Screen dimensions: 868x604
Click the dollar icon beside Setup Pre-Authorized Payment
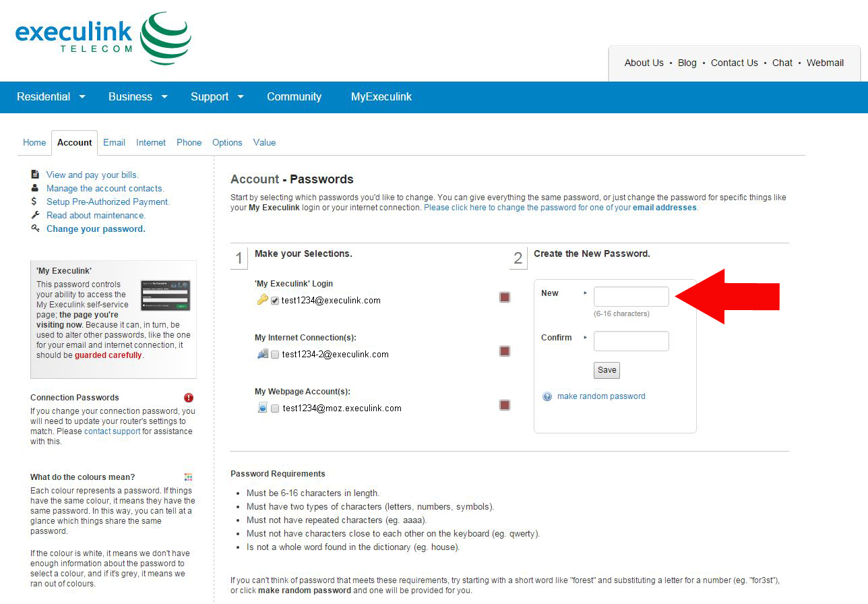34,202
